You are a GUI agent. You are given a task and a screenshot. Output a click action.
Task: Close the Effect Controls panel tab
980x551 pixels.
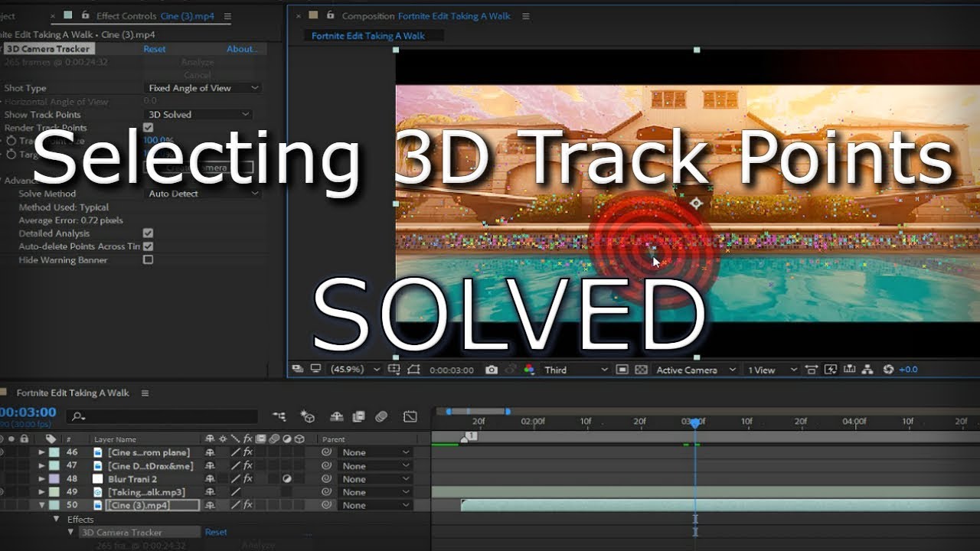click(x=54, y=15)
